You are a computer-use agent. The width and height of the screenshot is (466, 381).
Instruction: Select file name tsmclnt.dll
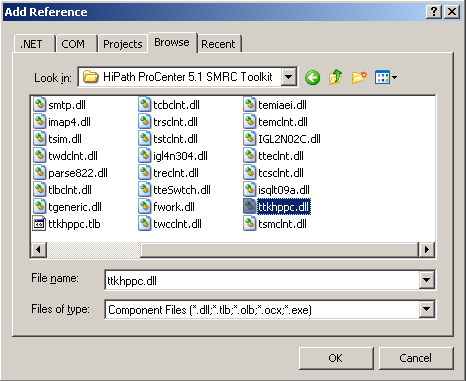tap(283, 224)
